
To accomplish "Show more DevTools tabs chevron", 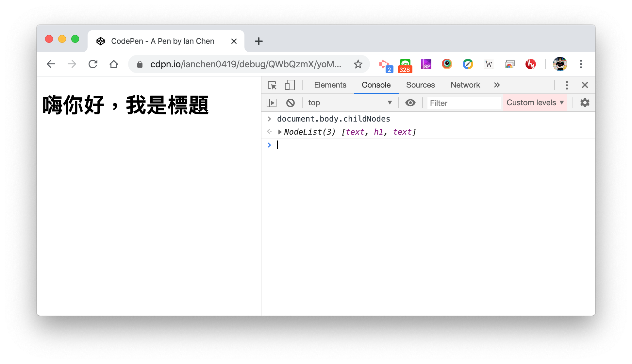I will [497, 85].
